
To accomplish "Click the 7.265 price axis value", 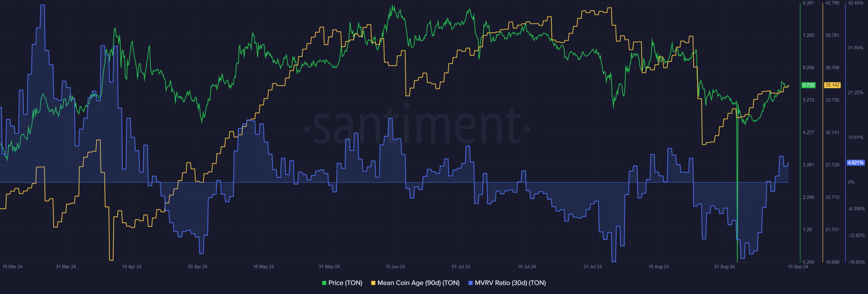I will pyautogui.click(x=808, y=35).
